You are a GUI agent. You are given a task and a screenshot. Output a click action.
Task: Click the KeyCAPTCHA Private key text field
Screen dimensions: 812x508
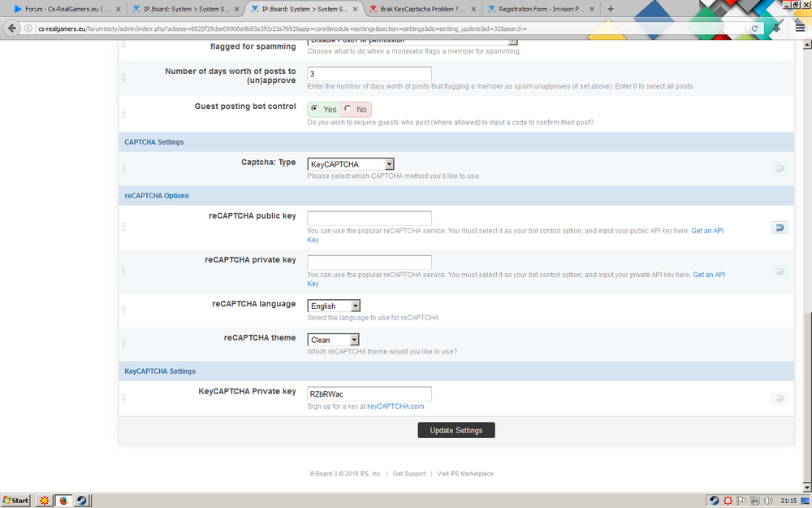(369, 394)
